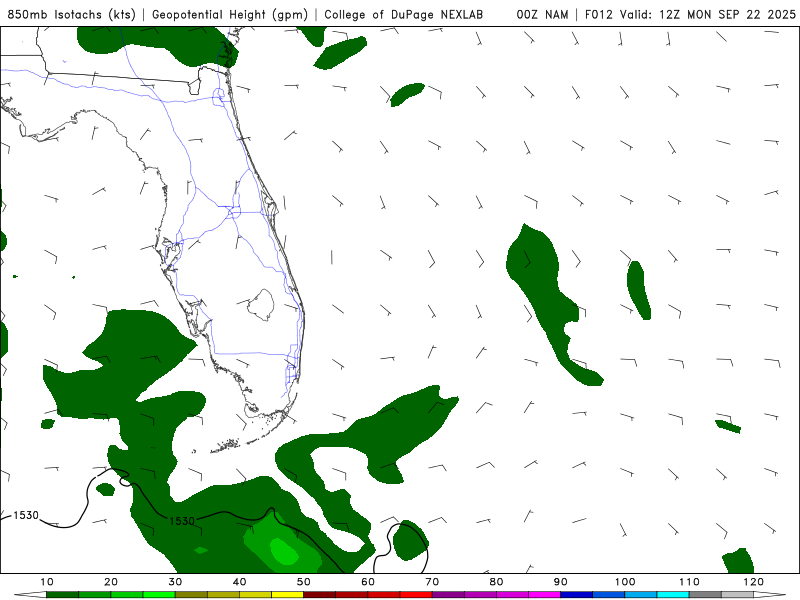Click the "850mb Isotachs (kts)" title text
800x600 pixels.
pyautogui.click(x=71, y=15)
